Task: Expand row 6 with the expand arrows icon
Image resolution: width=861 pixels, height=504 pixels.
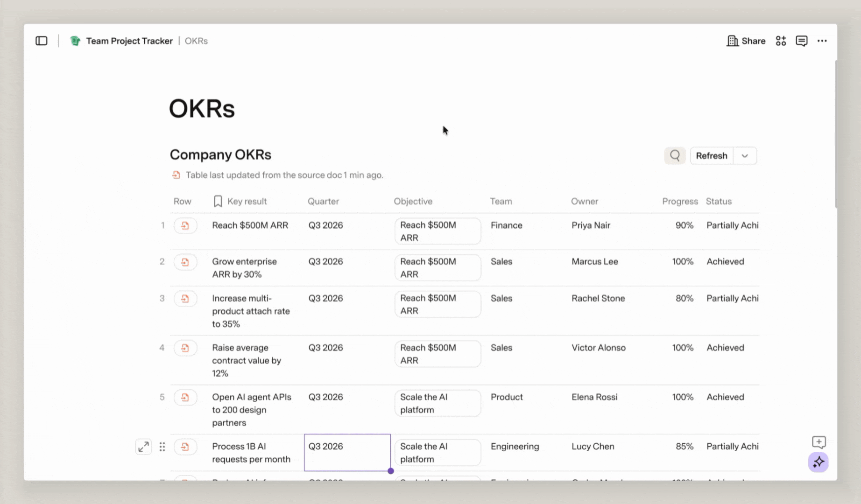Action: coord(143,447)
